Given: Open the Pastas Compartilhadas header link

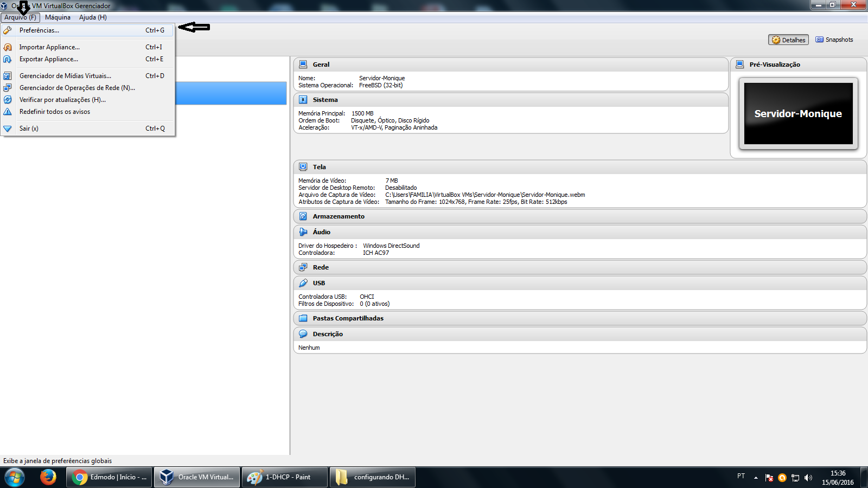Looking at the screenshot, I should [348, 318].
